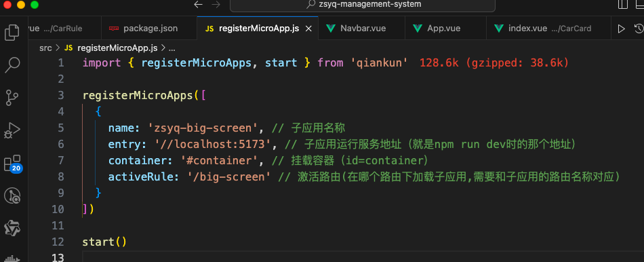Click 'qiankun' module string on line 1

379,63
